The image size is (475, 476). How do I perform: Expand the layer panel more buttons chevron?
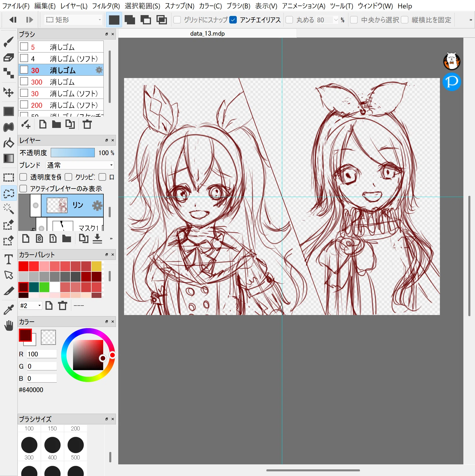pyautogui.click(x=111, y=239)
